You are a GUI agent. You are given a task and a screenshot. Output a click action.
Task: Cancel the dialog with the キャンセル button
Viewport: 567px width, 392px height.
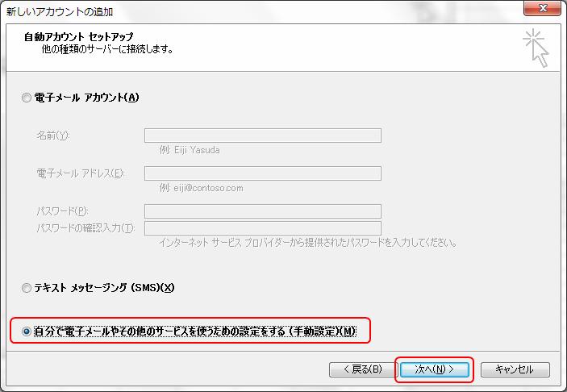coord(515,369)
